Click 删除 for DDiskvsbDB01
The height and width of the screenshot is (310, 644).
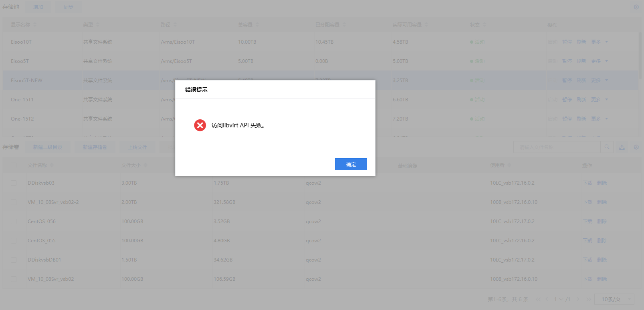[x=602, y=260]
